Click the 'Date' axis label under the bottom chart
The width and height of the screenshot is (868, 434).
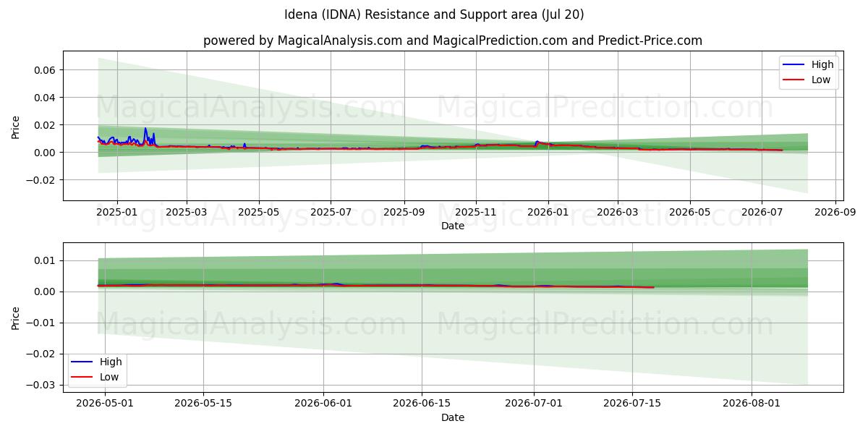(453, 417)
